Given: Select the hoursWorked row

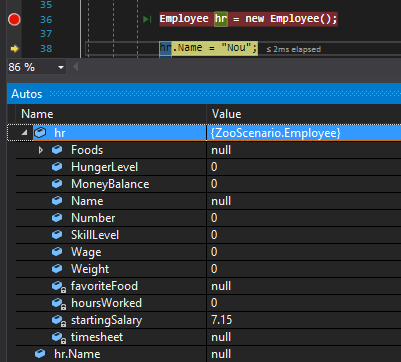Looking at the screenshot, I should 208,303.
